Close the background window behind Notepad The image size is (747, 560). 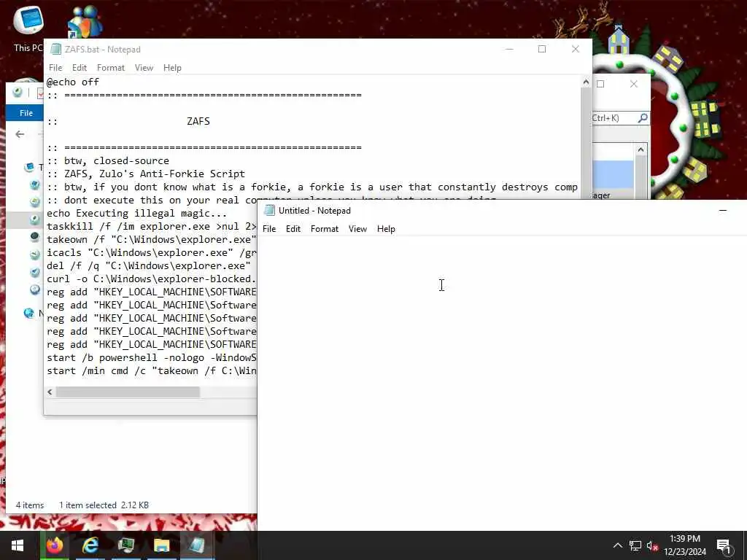coord(634,84)
